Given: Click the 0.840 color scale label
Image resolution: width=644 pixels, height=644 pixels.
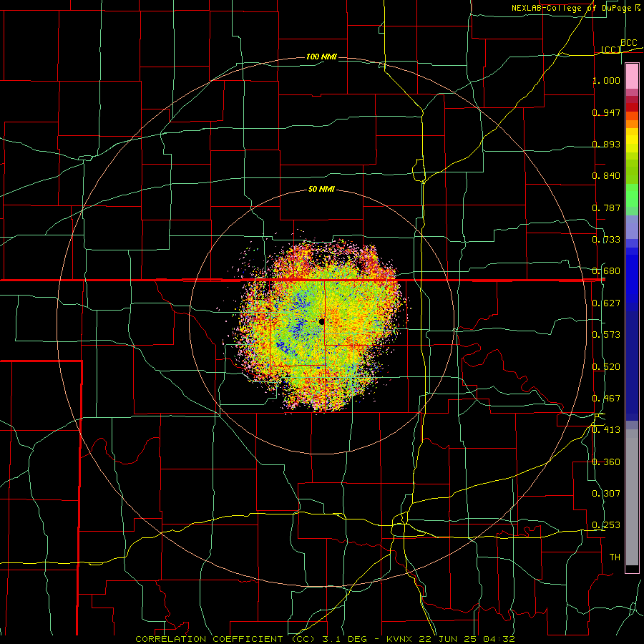Looking at the screenshot, I should pyautogui.click(x=606, y=176).
